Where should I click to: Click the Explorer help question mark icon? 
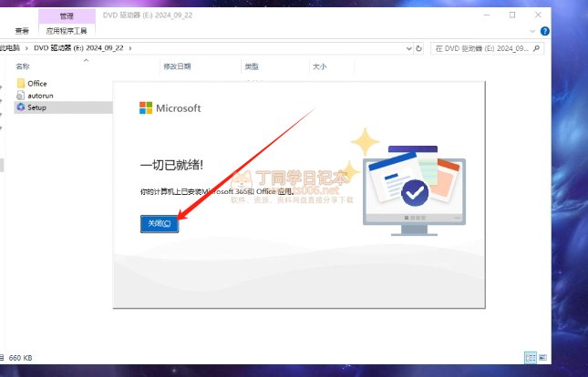click(545, 31)
